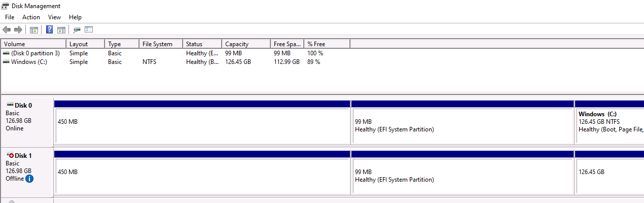The height and width of the screenshot is (203, 644).
Task: Toggle the Show/Hide Action Pane icon
Action: tap(61, 30)
